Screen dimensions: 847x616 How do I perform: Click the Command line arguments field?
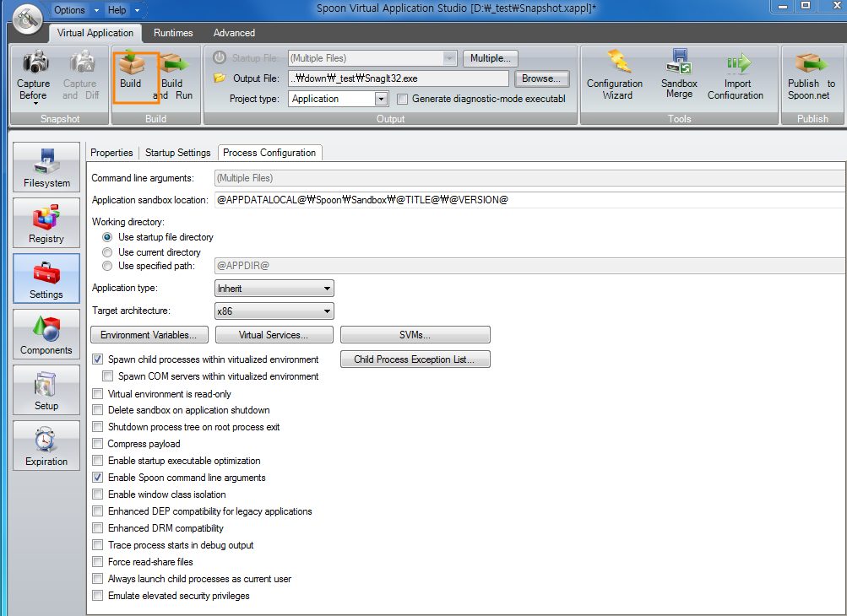tap(530, 178)
